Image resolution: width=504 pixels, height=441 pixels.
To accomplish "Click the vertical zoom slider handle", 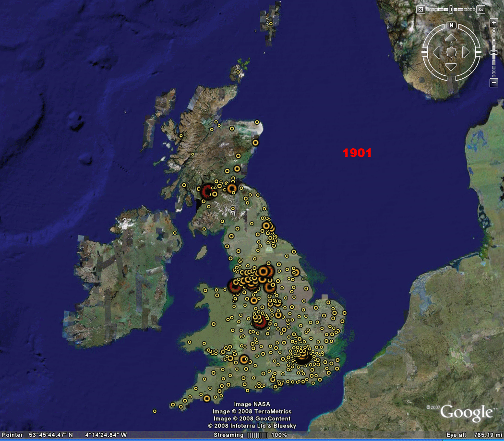I will 493,52.
